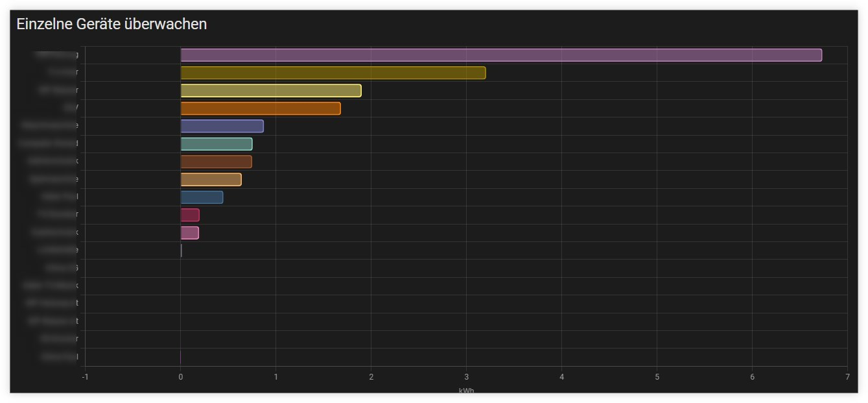Select the small crimson red bar

[190, 215]
